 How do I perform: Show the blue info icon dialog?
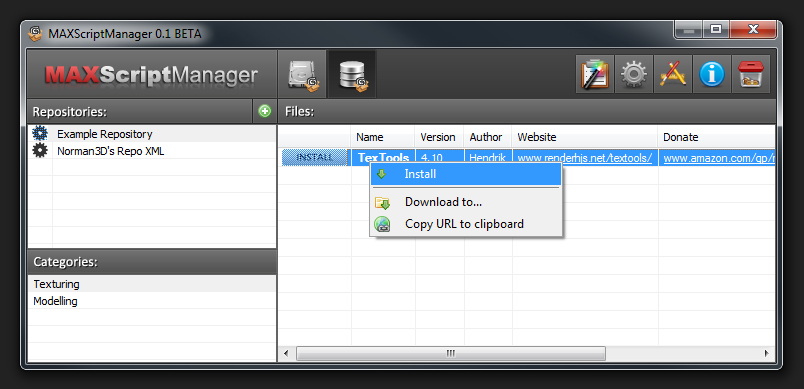pos(712,74)
